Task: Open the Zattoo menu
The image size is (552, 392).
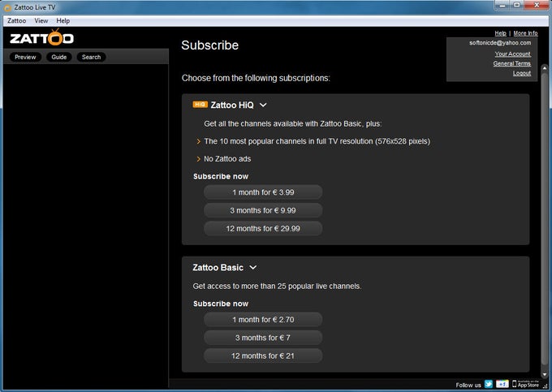Action: click(16, 21)
